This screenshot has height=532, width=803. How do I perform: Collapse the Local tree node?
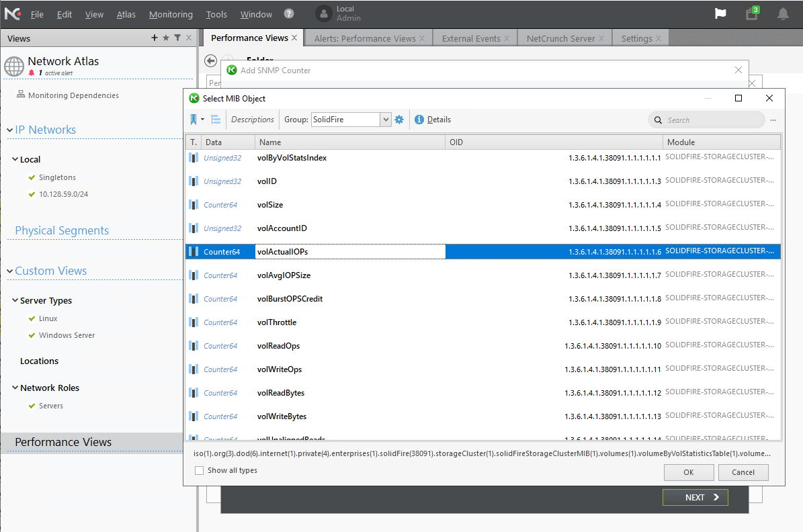[15, 159]
